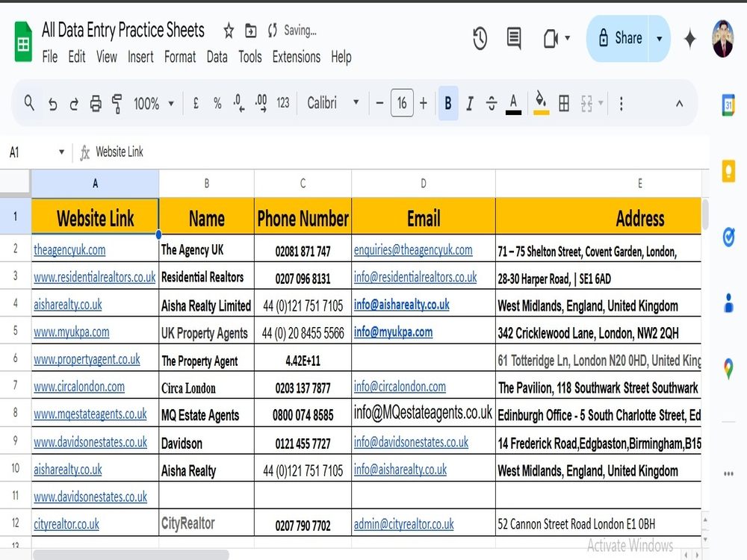Collapse the toolbar with the caret
Viewport: 747px width, 560px height.
[679, 103]
